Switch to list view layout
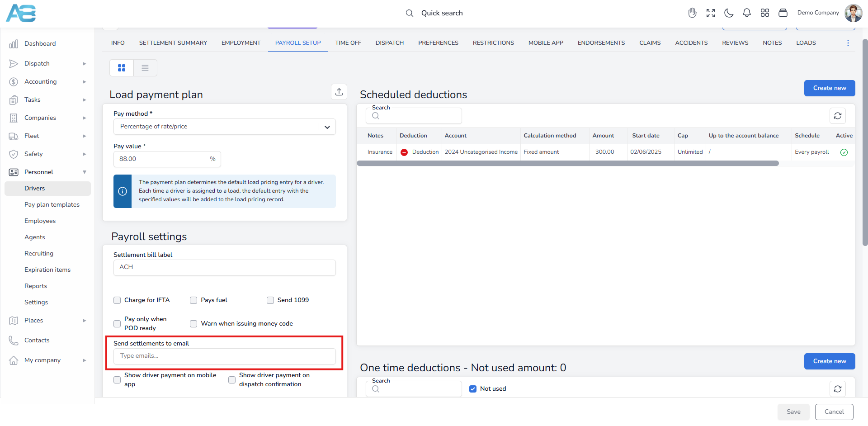Screen dimensions: 868x426 pyautogui.click(x=145, y=68)
